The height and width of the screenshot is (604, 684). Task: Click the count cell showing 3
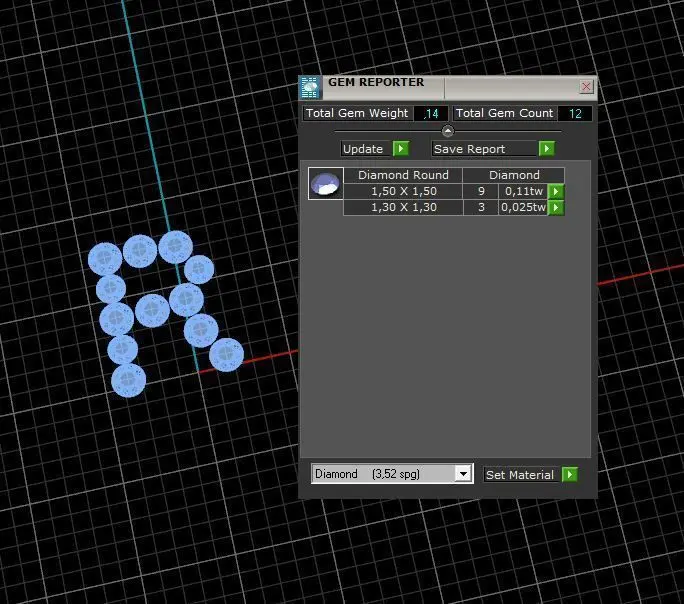[481, 208]
